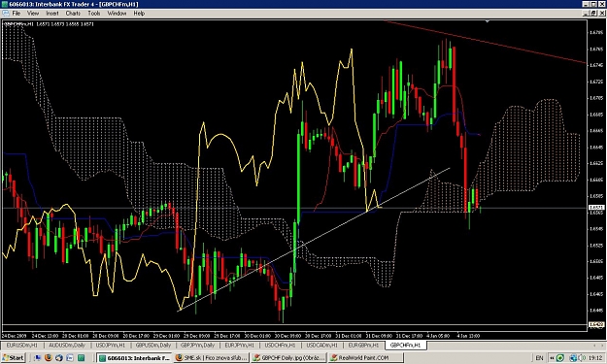Open the Windows Start menu

tap(13, 358)
